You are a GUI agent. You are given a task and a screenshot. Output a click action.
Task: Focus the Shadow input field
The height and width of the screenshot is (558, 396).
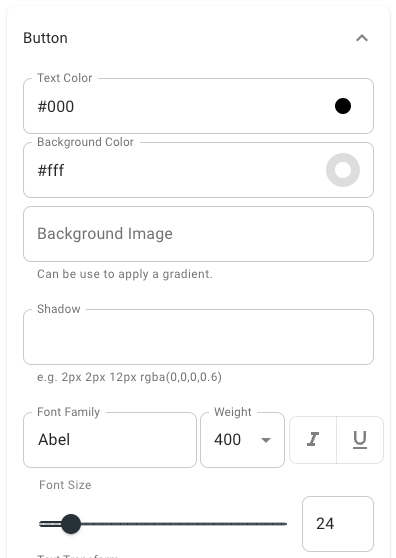pos(198,337)
